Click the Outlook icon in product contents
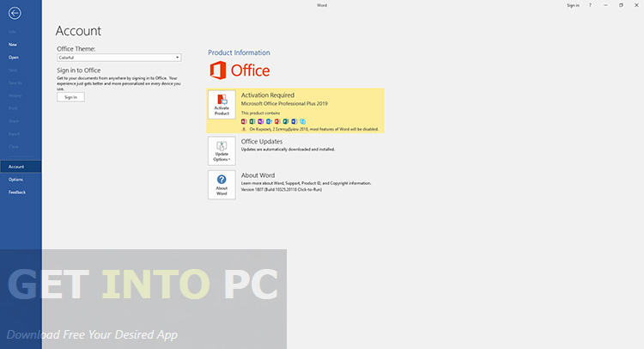Screen dimensions: 644x349 tap(269, 121)
